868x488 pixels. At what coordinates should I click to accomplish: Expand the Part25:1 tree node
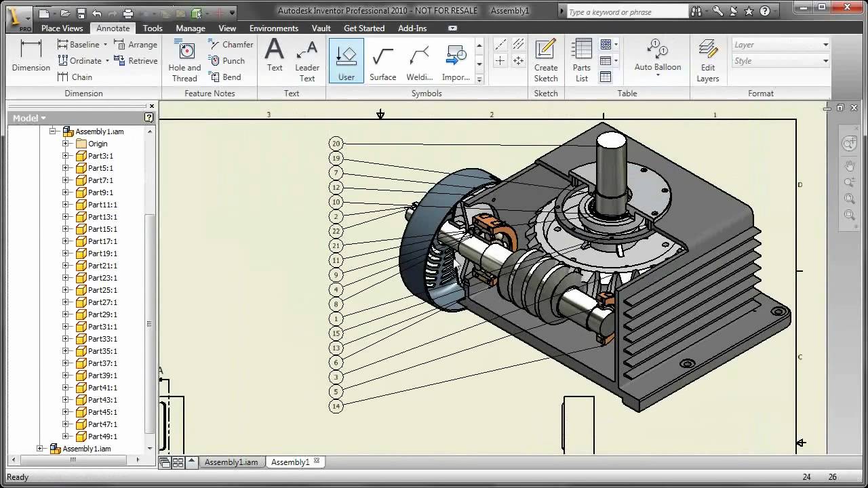(66, 290)
